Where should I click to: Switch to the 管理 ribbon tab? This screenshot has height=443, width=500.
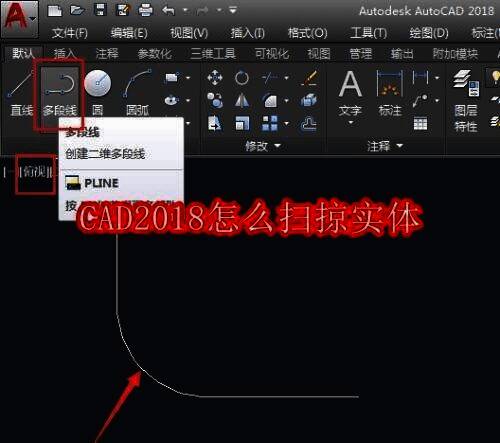[360, 54]
